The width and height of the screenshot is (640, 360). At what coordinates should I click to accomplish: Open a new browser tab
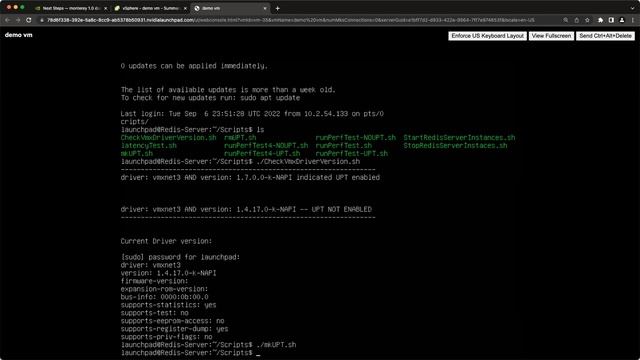coord(278,8)
